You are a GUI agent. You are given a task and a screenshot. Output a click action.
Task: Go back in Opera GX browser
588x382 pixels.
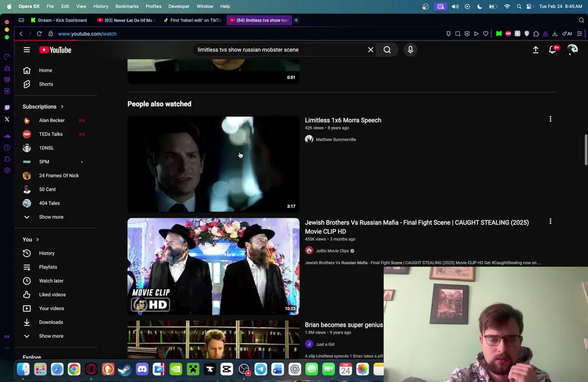pos(21,34)
